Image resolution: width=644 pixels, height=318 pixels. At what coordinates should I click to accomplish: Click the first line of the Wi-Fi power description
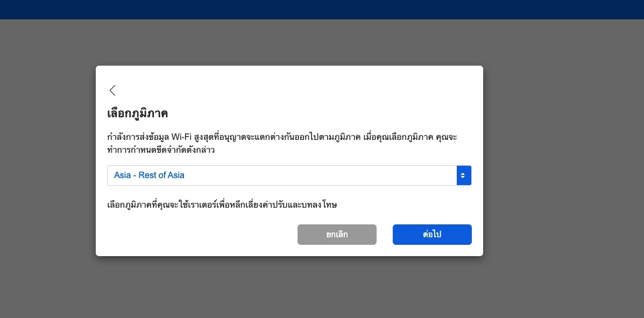282,137
